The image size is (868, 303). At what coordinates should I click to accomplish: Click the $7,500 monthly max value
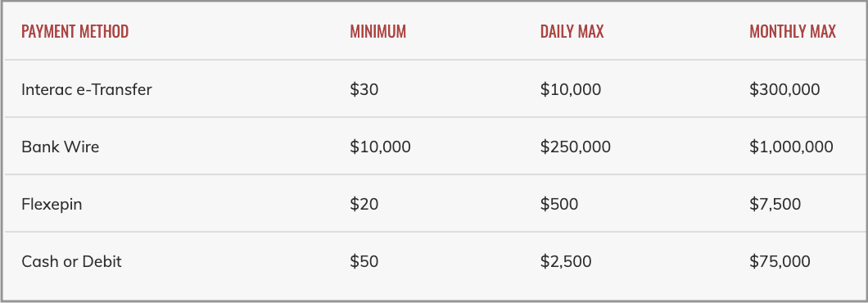coord(775,205)
